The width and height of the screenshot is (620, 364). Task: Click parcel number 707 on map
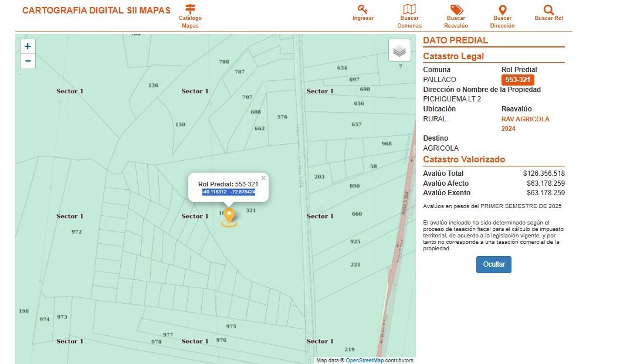pyautogui.click(x=247, y=97)
